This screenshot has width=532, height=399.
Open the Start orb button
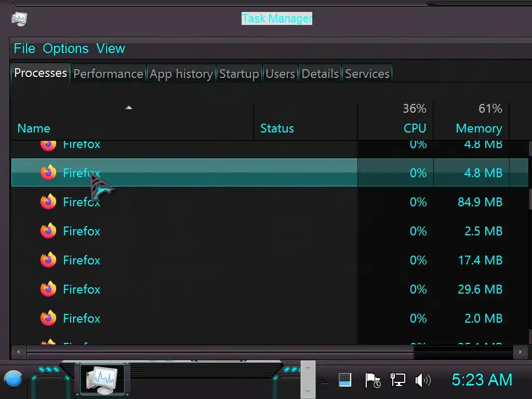click(x=13, y=379)
